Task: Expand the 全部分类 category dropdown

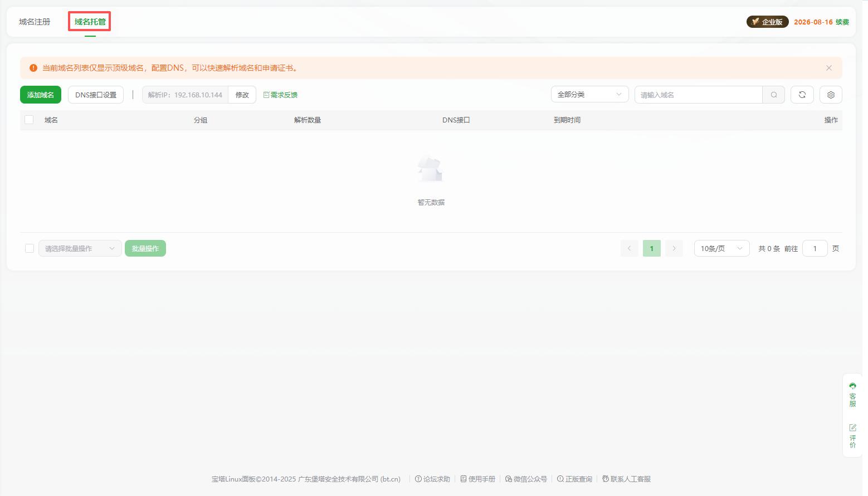Action: 589,95
